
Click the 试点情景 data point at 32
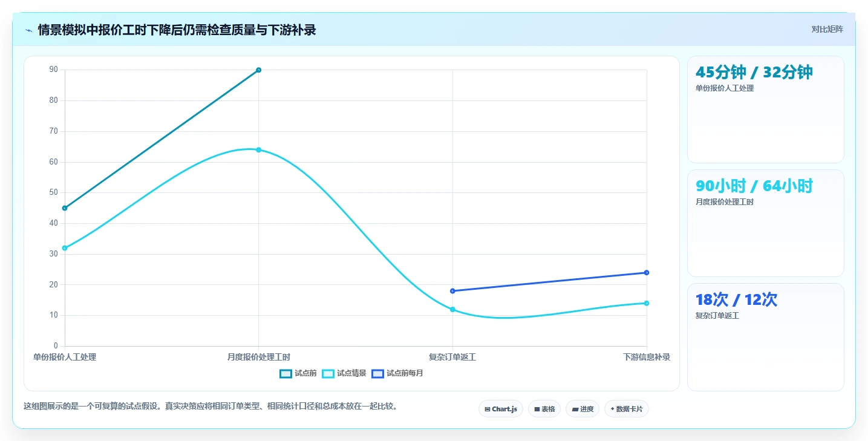[65, 248]
